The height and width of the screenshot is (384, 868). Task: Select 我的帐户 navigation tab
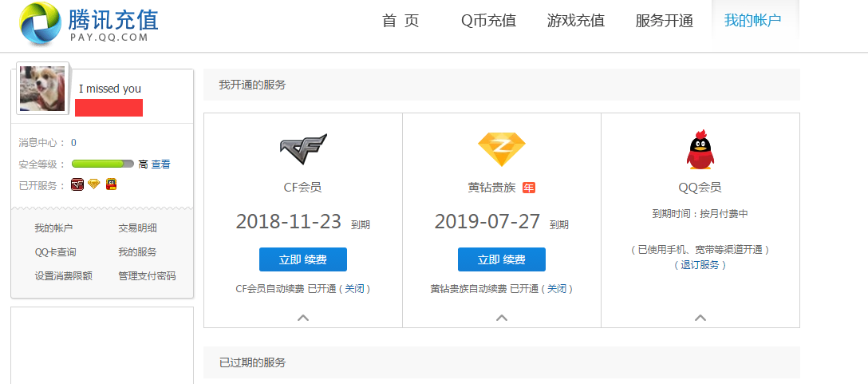pyautogui.click(x=753, y=21)
